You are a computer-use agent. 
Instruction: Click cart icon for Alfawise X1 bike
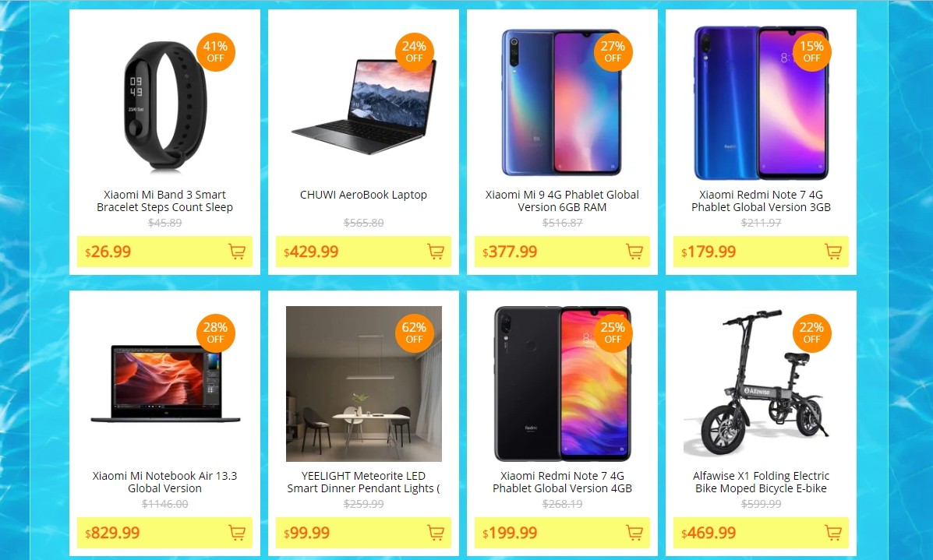coord(834,533)
